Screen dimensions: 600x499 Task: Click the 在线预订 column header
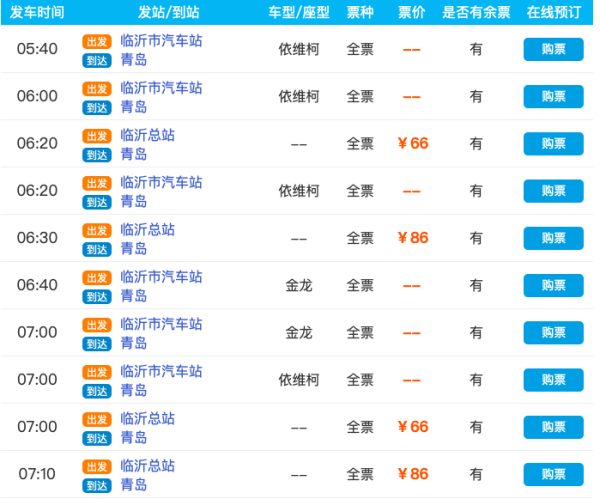553,13
